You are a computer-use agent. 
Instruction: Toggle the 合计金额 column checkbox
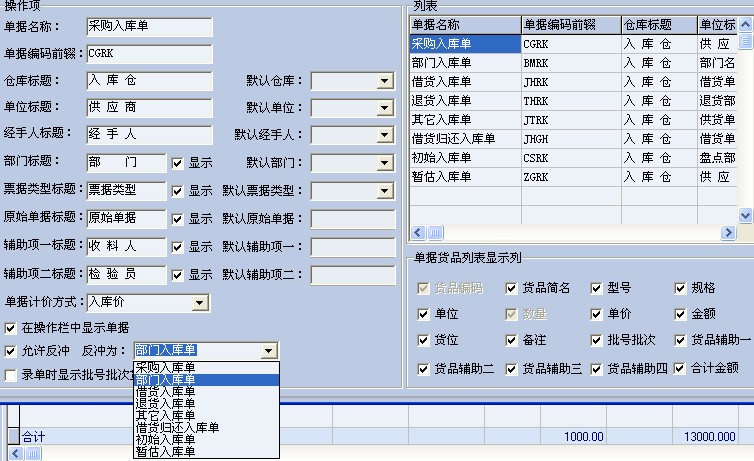(681, 369)
